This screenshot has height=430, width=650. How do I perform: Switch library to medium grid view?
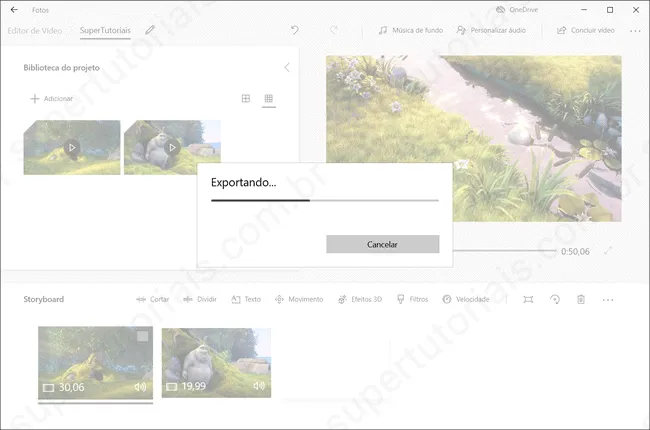coord(246,98)
